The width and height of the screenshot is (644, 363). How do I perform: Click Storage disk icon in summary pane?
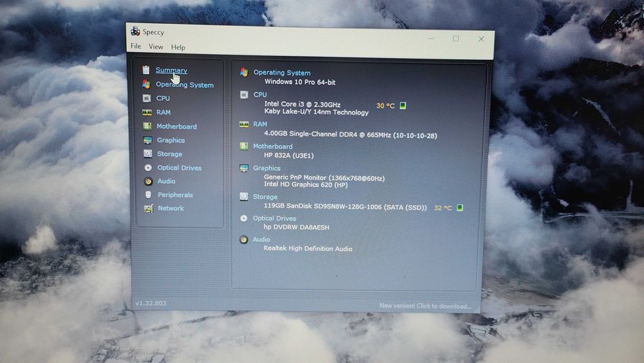244,197
